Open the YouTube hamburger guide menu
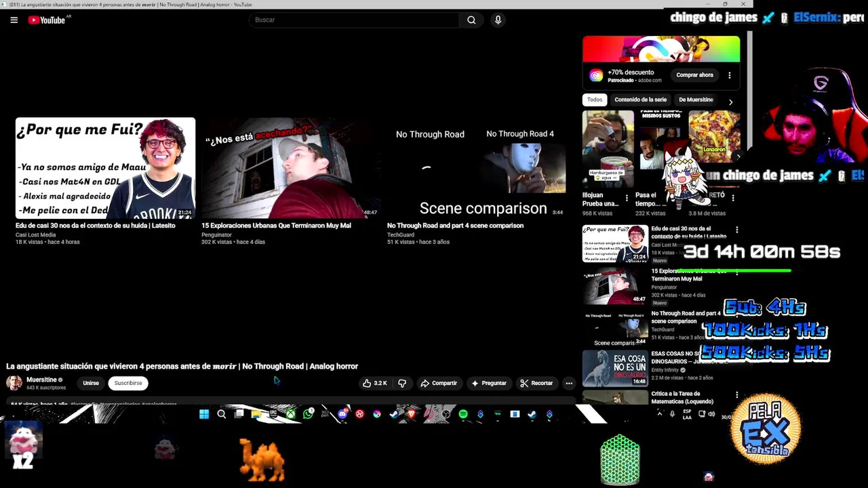The width and height of the screenshot is (868, 488). coord(14,20)
